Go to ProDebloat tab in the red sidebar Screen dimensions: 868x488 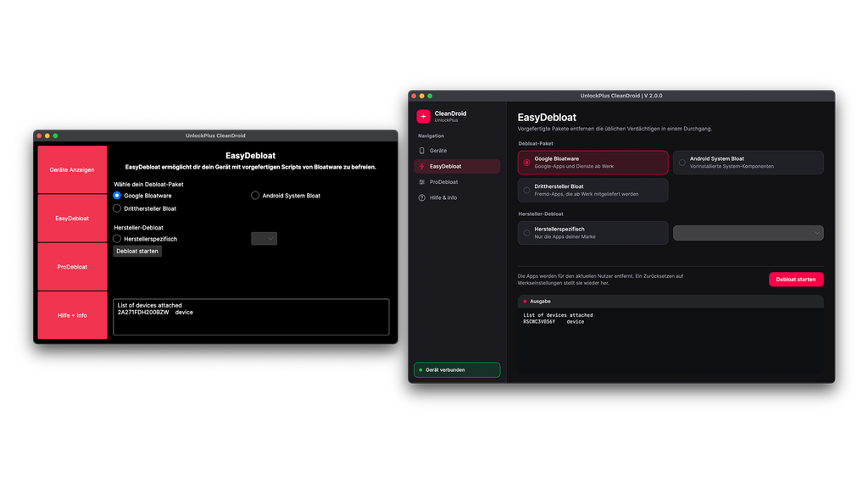(72, 267)
